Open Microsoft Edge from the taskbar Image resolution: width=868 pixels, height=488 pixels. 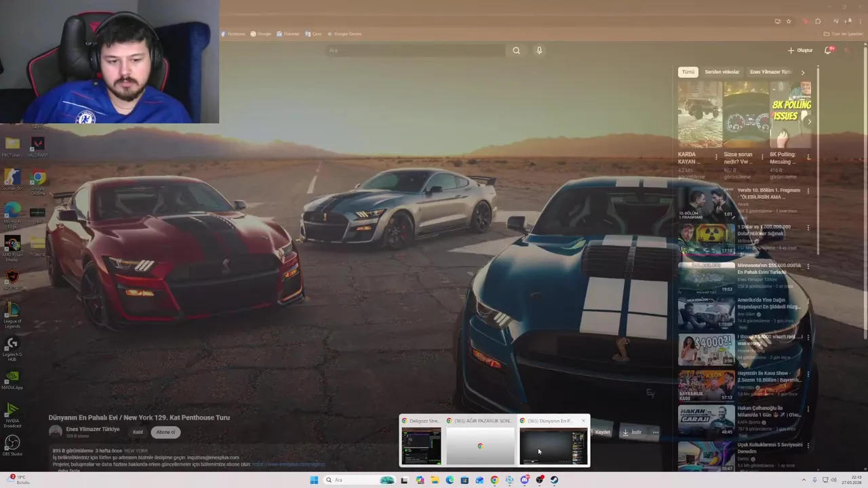[x=450, y=480]
